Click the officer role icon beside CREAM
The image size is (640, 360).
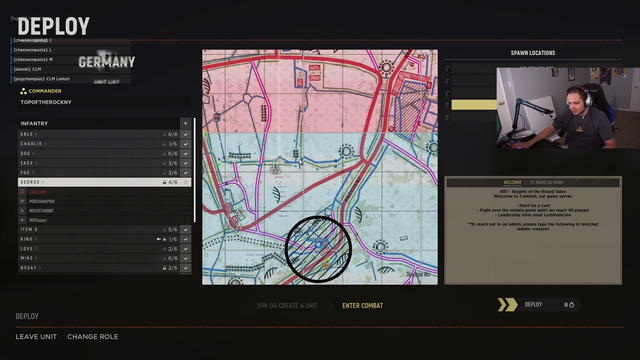click(22, 192)
